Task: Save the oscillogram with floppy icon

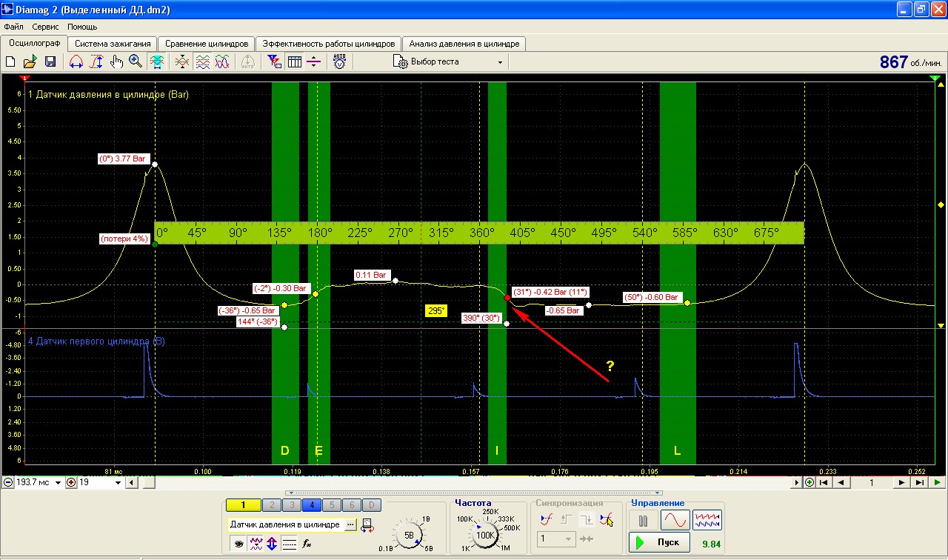Action: (50, 62)
